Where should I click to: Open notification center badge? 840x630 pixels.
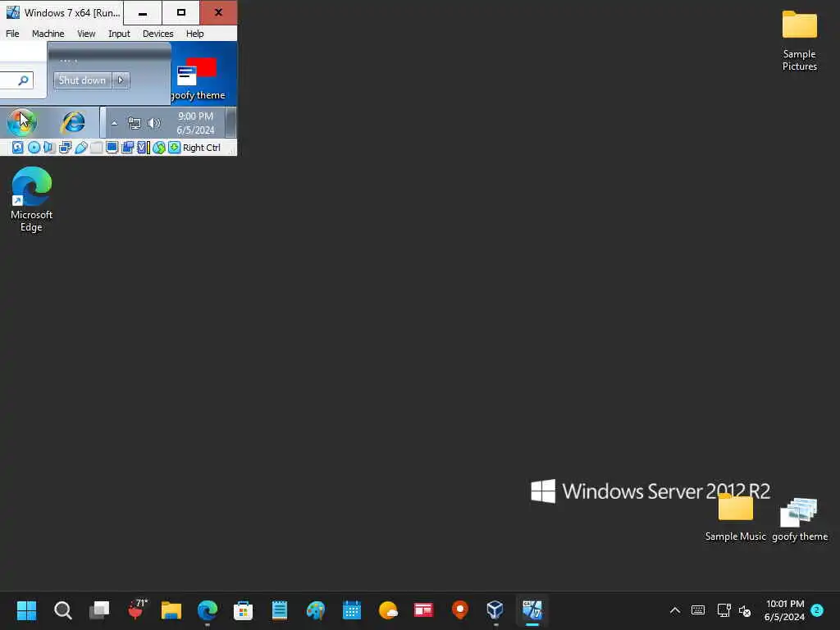(x=817, y=610)
